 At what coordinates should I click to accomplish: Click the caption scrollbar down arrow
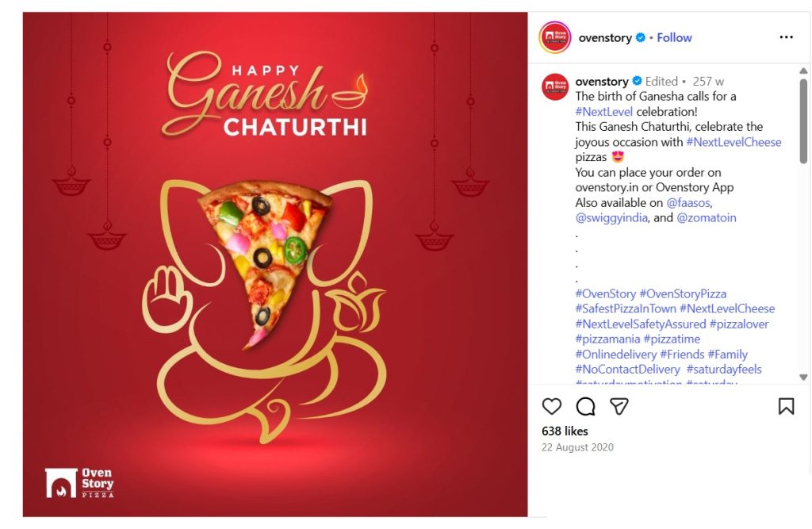point(803,378)
